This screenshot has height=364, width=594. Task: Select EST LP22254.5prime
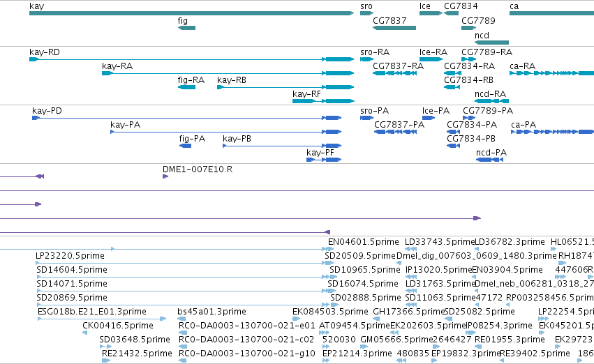click(543, 319)
